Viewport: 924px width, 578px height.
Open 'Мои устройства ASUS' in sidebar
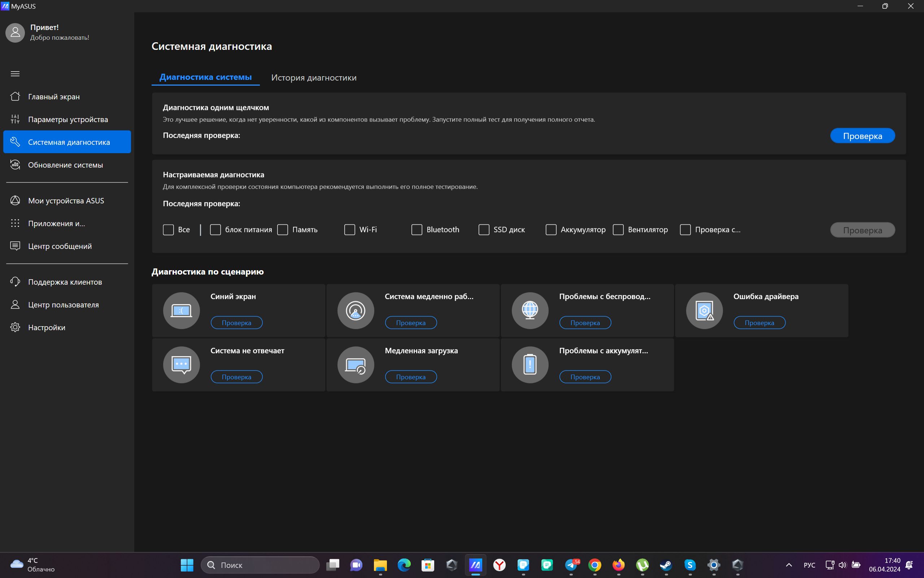(67, 201)
